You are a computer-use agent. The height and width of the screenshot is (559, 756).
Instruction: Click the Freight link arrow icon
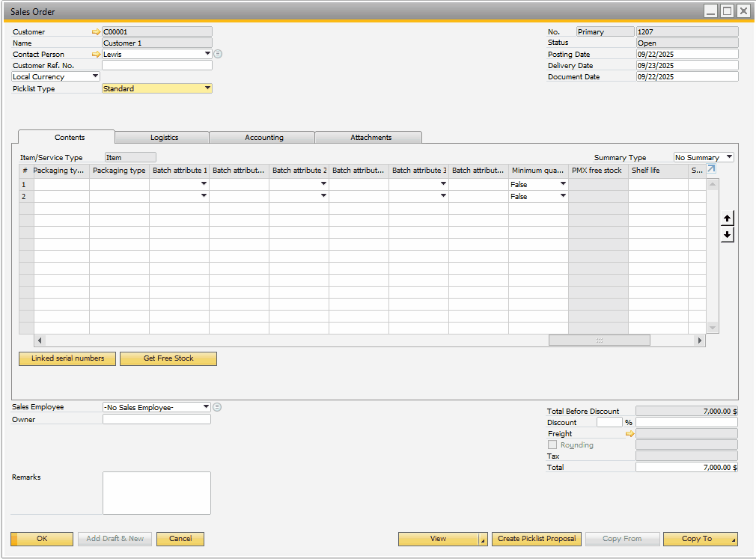(630, 434)
